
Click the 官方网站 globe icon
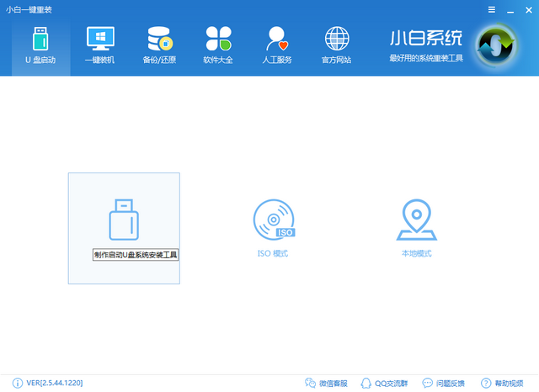pos(337,39)
